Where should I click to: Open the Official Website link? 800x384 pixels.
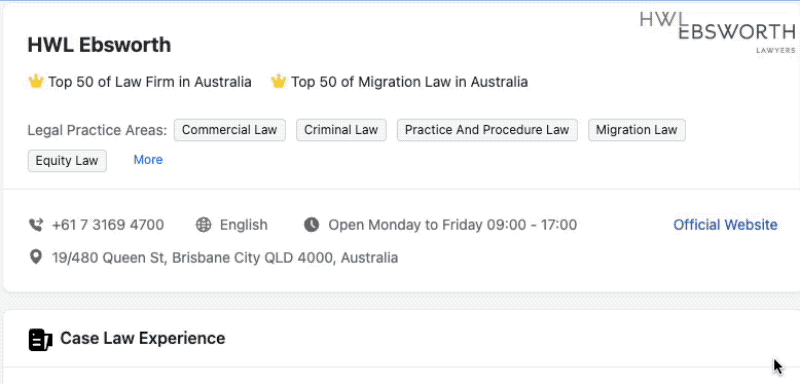point(725,225)
